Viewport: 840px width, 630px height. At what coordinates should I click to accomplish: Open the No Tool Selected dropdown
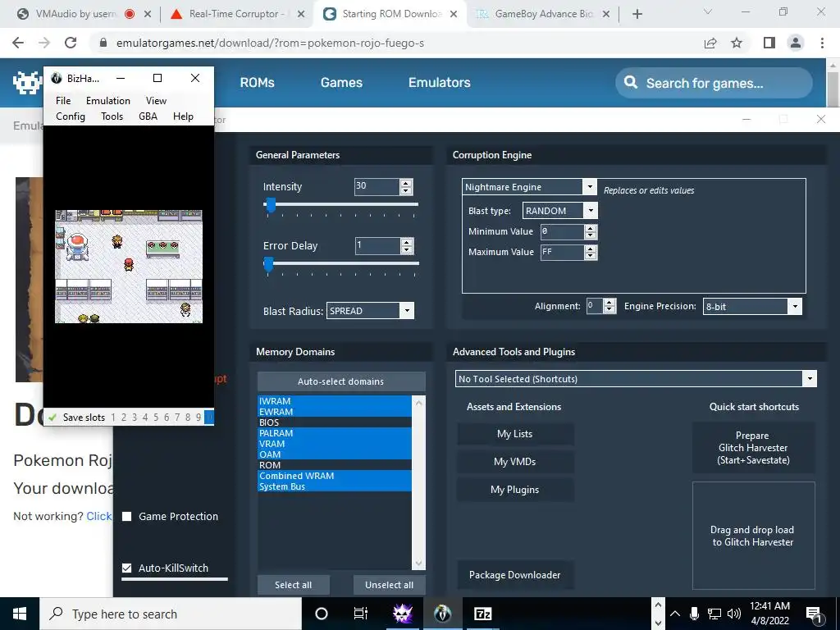pyautogui.click(x=810, y=379)
